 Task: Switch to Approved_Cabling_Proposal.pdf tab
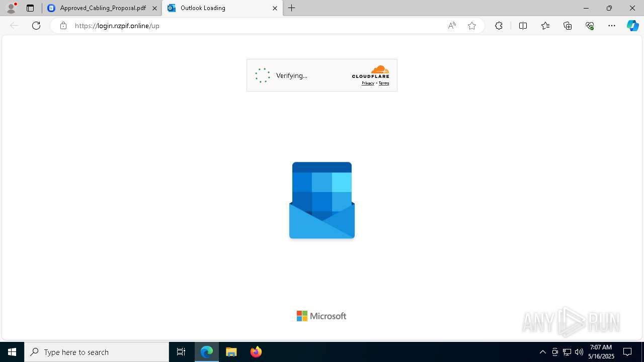[102, 8]
